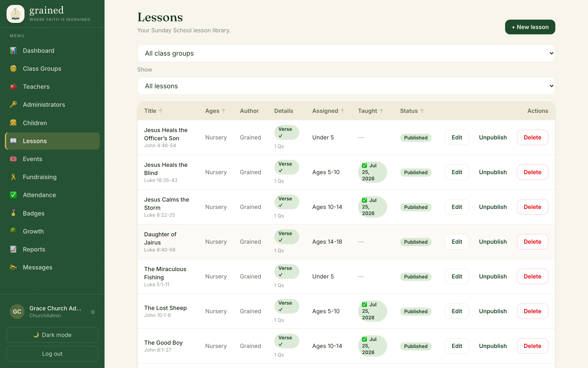Click the Events ticket icon
This screenshot has width=588, height=368.
tap(13, 159)
